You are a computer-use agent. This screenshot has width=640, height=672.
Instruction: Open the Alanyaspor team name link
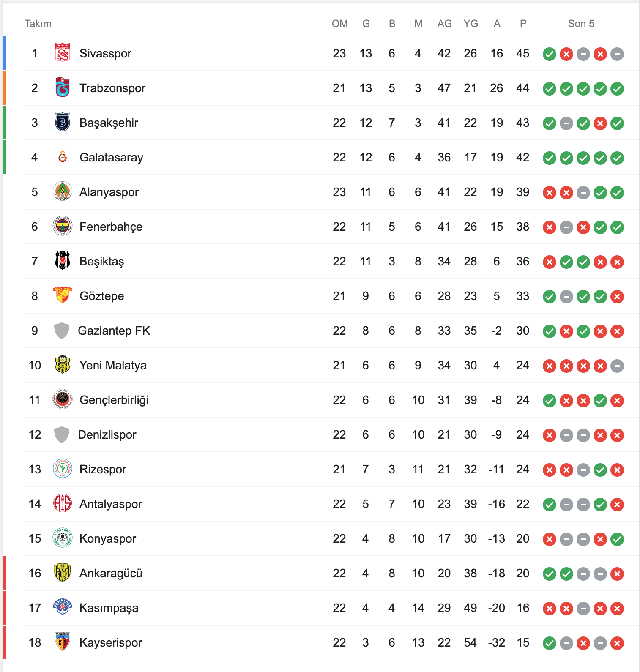point(109,192)
